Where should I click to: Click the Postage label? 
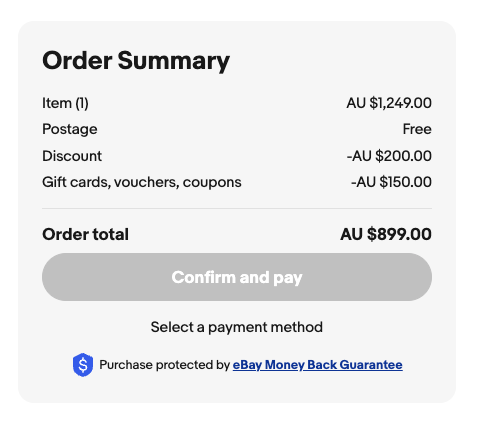tap(70, 129)
